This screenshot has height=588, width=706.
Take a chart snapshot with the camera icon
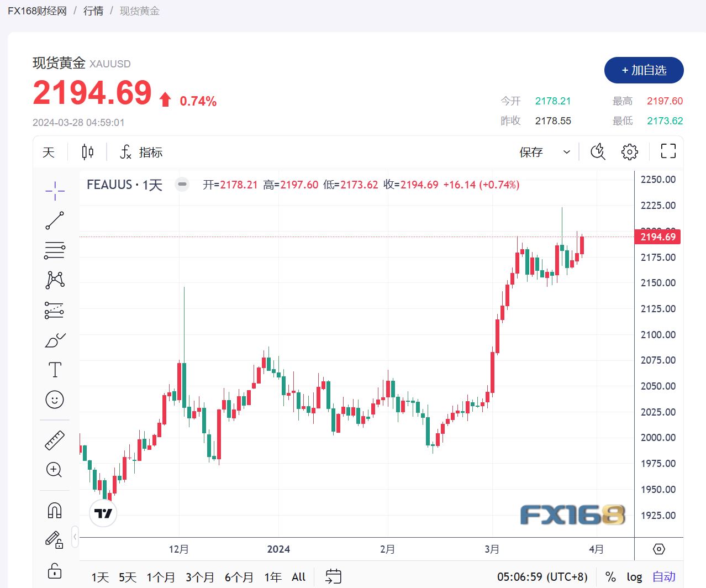pyautogui.click(x=598, y=151)
